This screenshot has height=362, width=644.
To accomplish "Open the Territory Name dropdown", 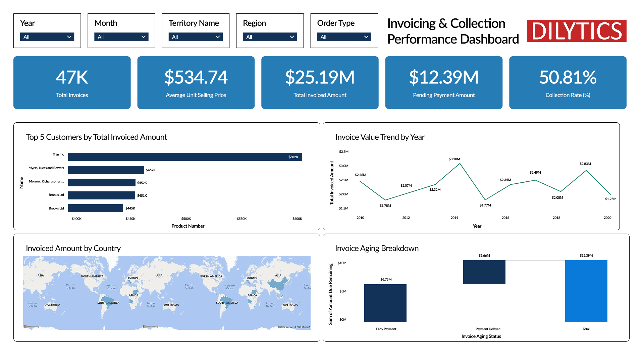I will click(196, 37).
